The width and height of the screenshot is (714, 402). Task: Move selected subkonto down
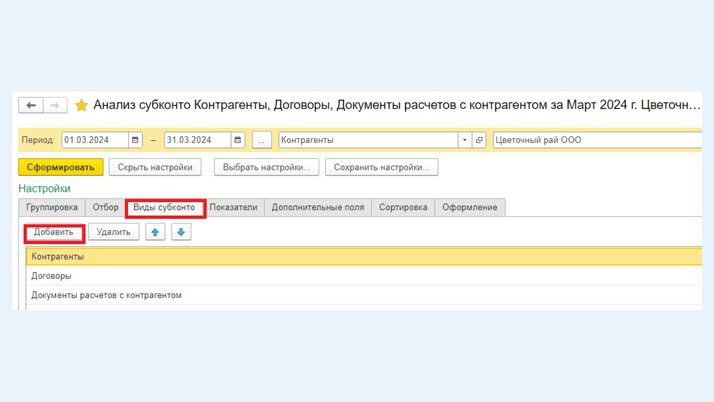pos(181,232)
